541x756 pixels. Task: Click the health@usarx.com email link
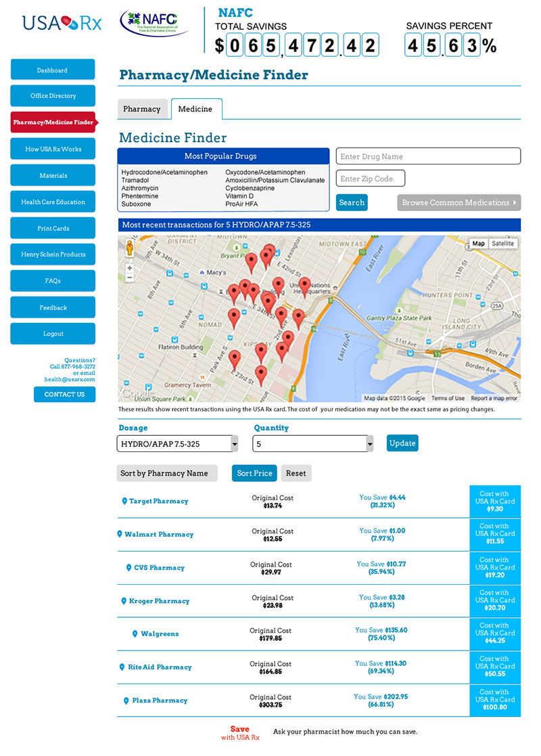(x=70, y=380)
